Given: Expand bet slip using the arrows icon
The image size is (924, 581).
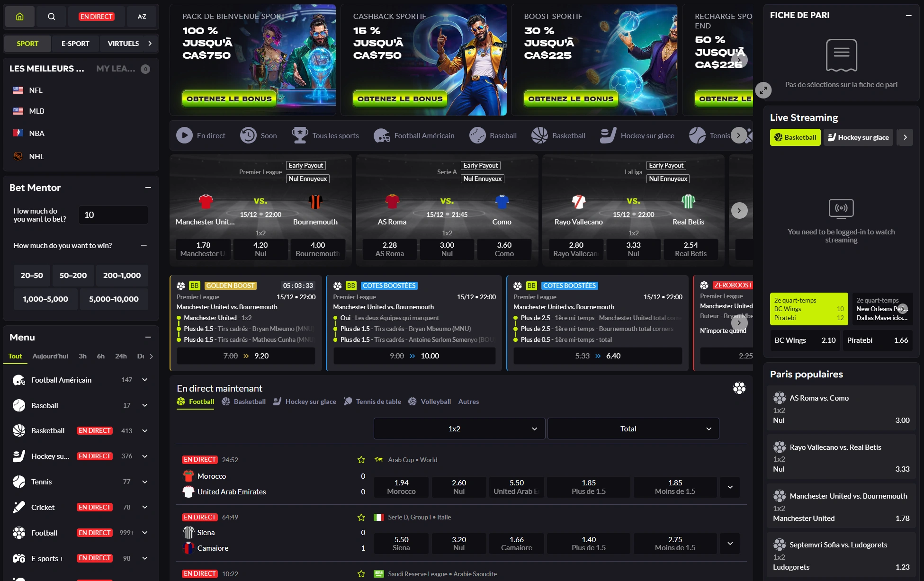Looking at the screenshot, I should [x=763, y=90].
